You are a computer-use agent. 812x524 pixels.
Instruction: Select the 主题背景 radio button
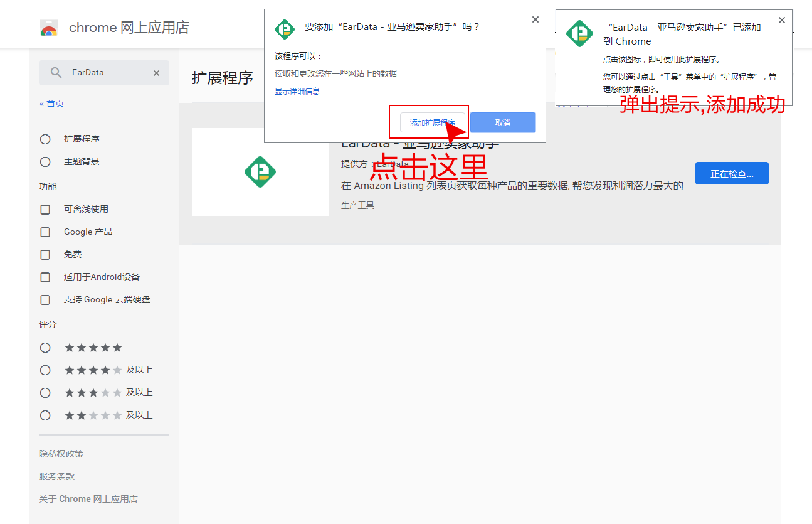(x=45, y=162)
